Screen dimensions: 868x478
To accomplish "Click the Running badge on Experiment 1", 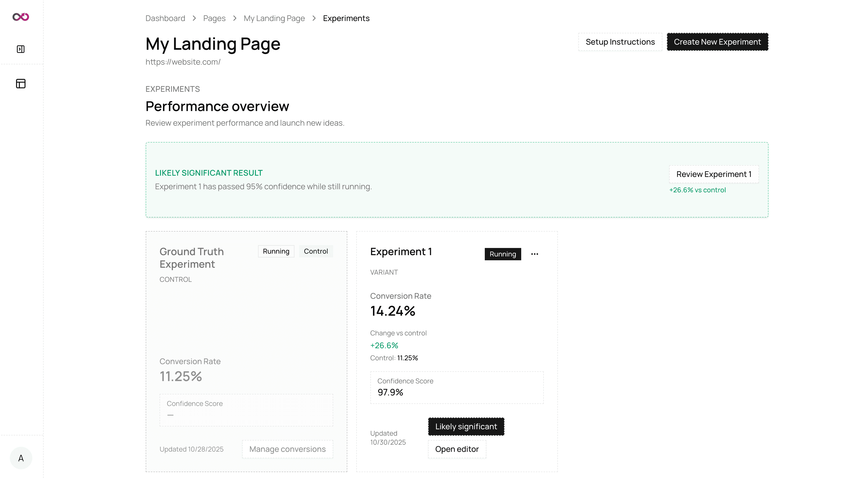I will pos(502,254).
